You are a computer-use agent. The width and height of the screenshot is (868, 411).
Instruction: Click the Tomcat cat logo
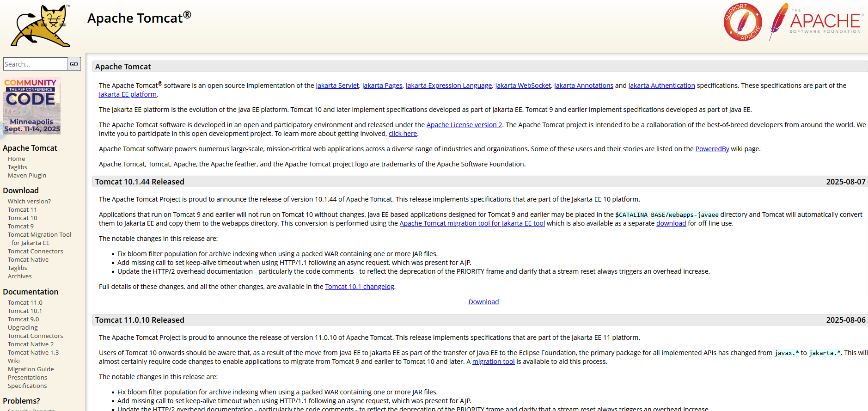pyautogui.click(x=41, y=26)
